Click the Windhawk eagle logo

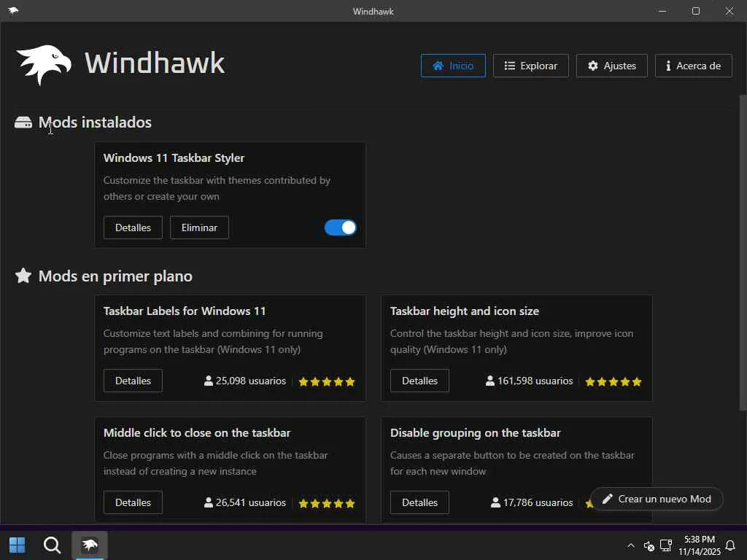click(x=44, y=65)
